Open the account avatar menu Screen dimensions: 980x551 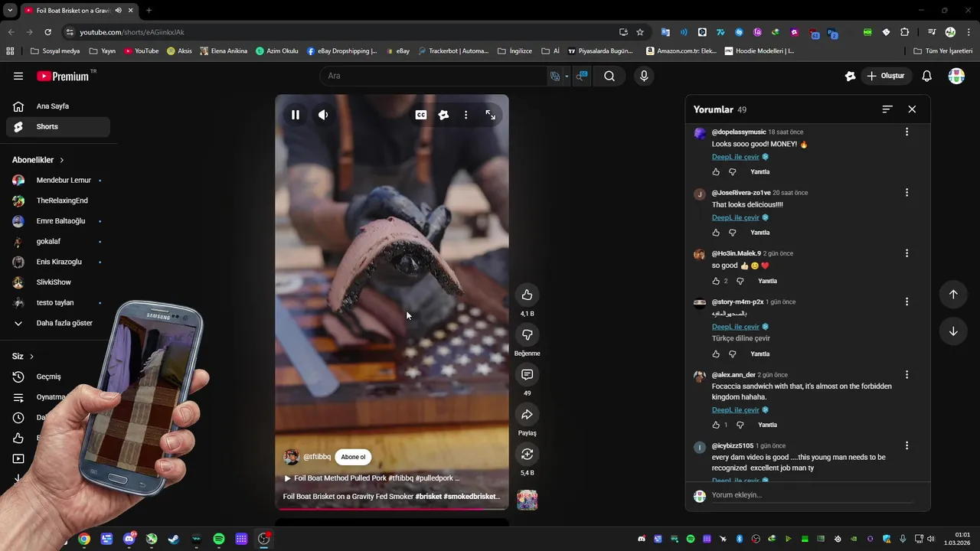[x=956, y=76]
